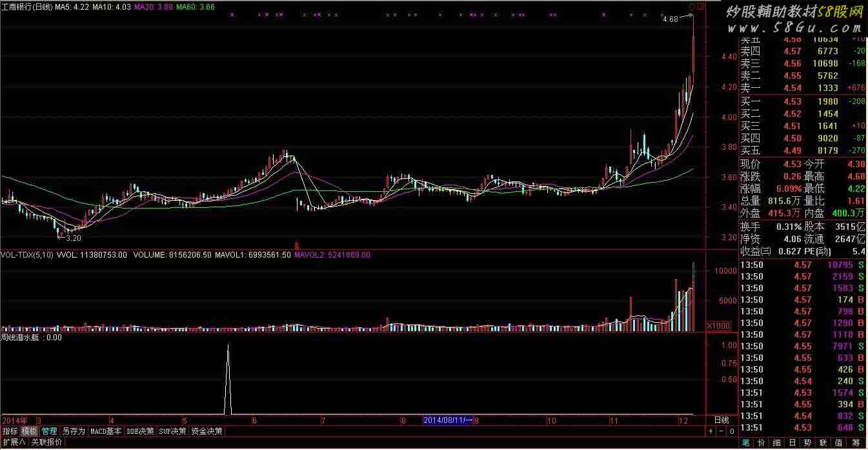This screenshot has width=868, height=450.
Task: Open the 关联报价 related quotes tab
Action: 47,443
